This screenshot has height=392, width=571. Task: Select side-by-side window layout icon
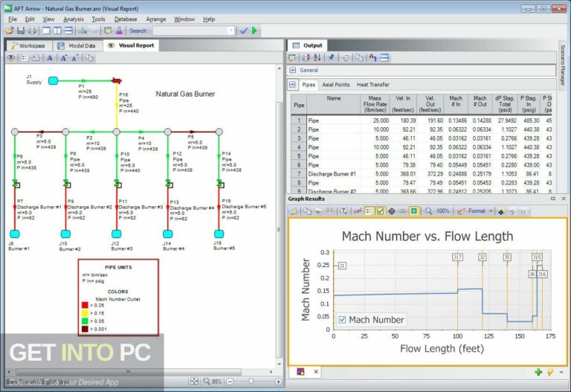click(x=57, y=31)
